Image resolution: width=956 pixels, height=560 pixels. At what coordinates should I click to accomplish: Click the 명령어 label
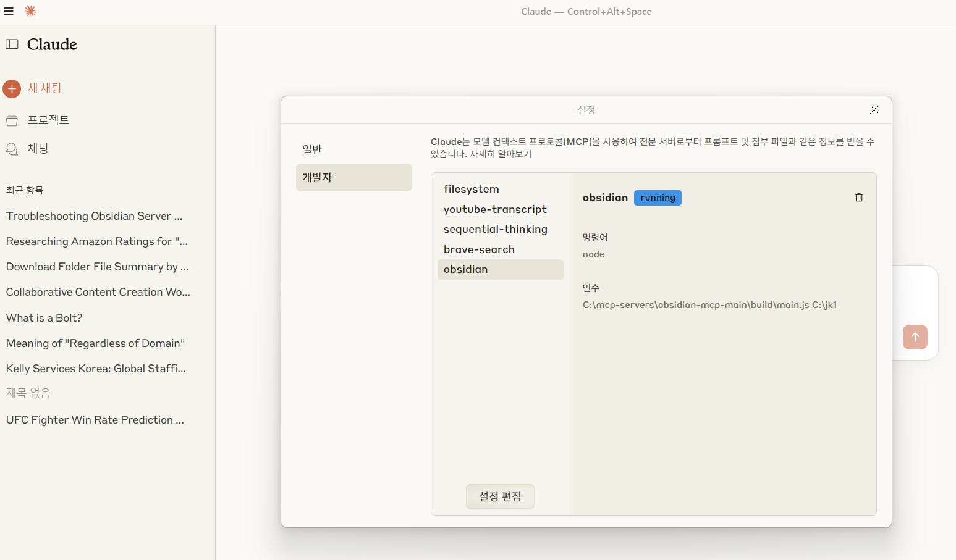tap(595, 237)
